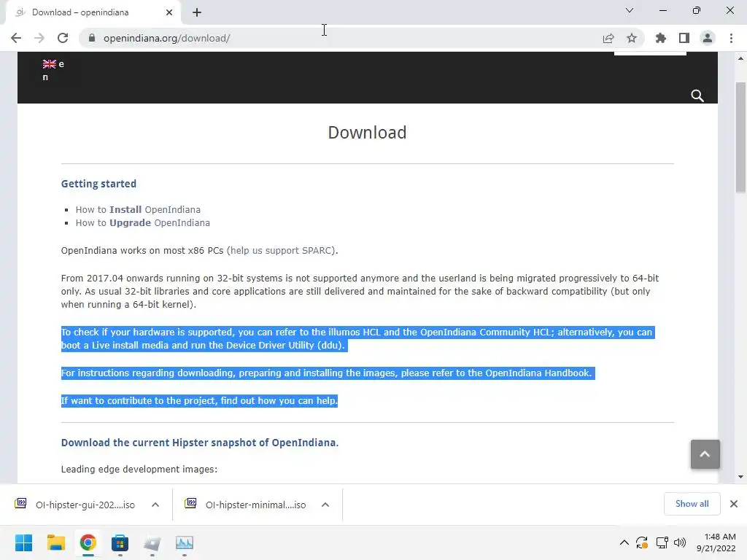Screen dimensions: 747x560
Task: Go back to the previous page
Action: click(16, 38)
